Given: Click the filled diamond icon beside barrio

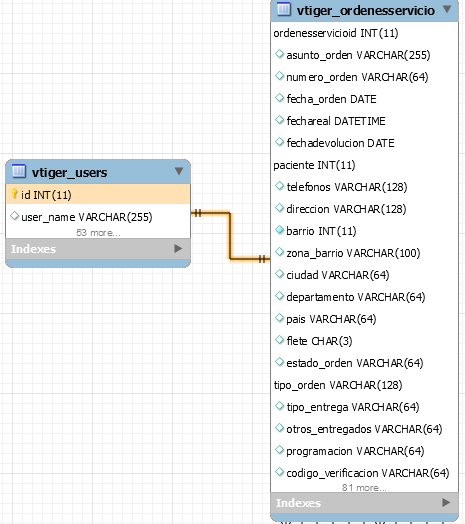Looking at the screenshot, I should (279, 230).
